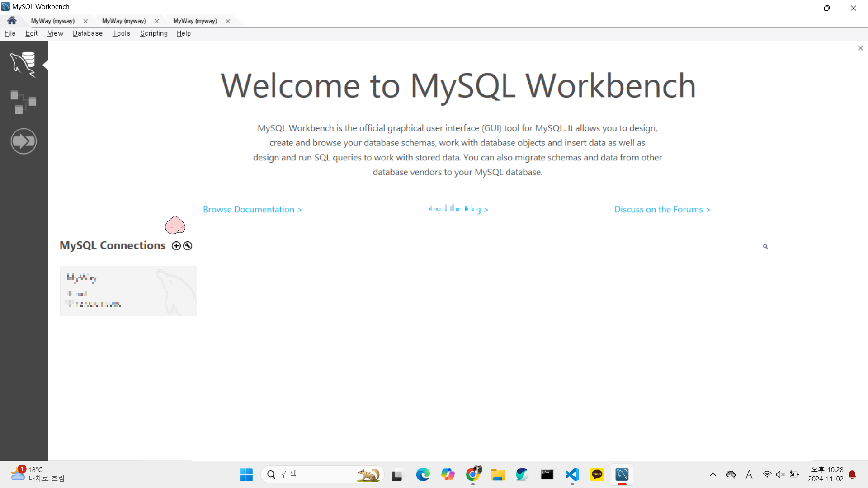Switch to the second MyWay (myway) tab
Image resolution: width=868 pixels, height=488 pixels.
click(x=124, y=21)
